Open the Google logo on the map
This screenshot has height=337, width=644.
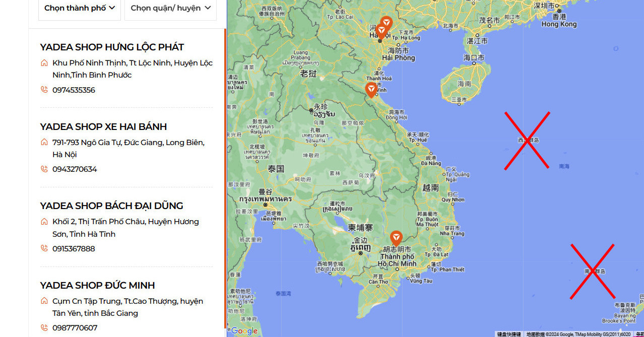[244, 331]
